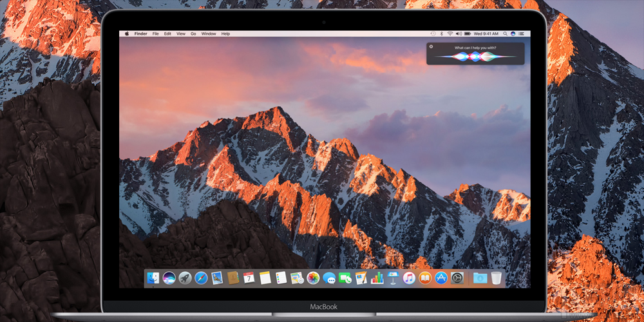Screen dimensions: 644x322
Task: Open the Window menu
Action: [x=209, y=33]
